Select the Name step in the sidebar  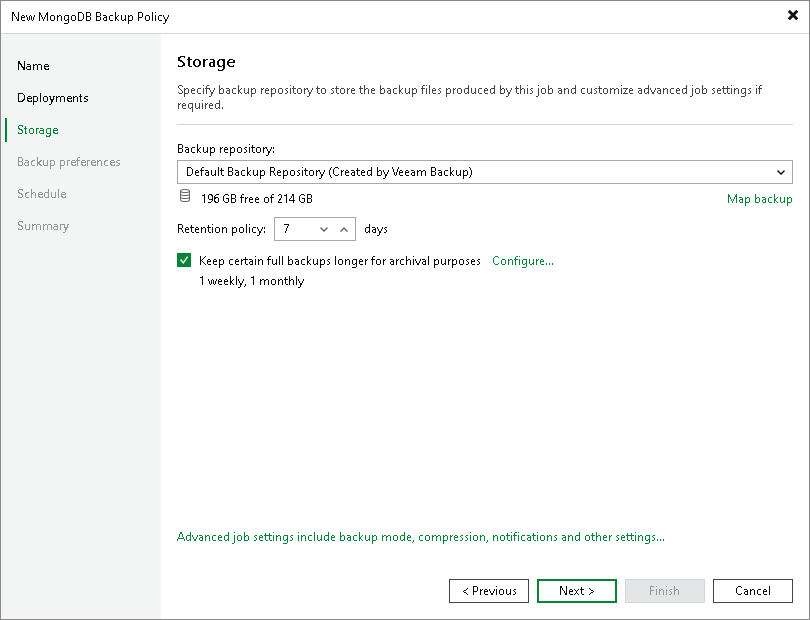33,66
